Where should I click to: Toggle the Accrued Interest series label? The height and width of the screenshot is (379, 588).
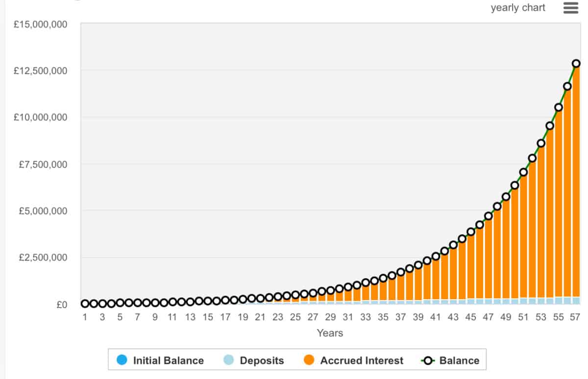click(362, 360)
